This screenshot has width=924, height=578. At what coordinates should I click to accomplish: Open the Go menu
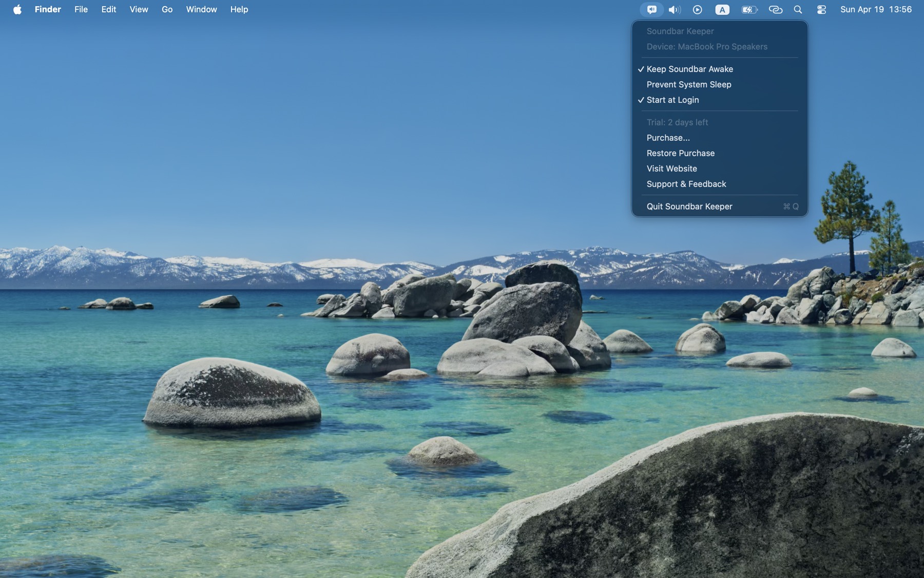[x=167, y=9]
